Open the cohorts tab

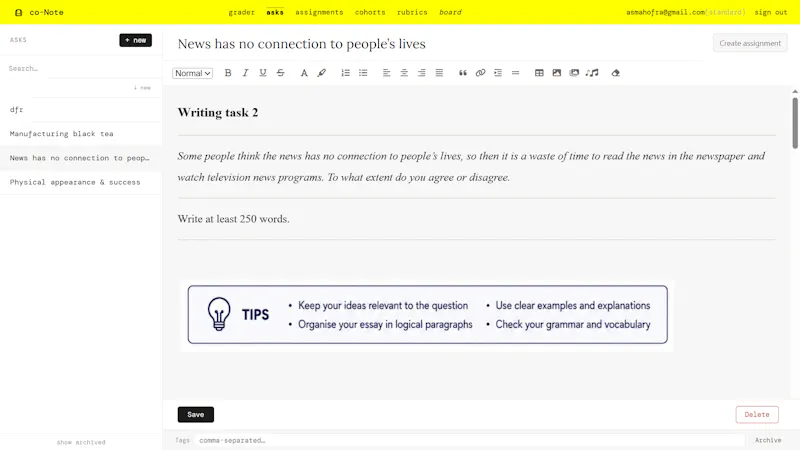pos(370,12)
